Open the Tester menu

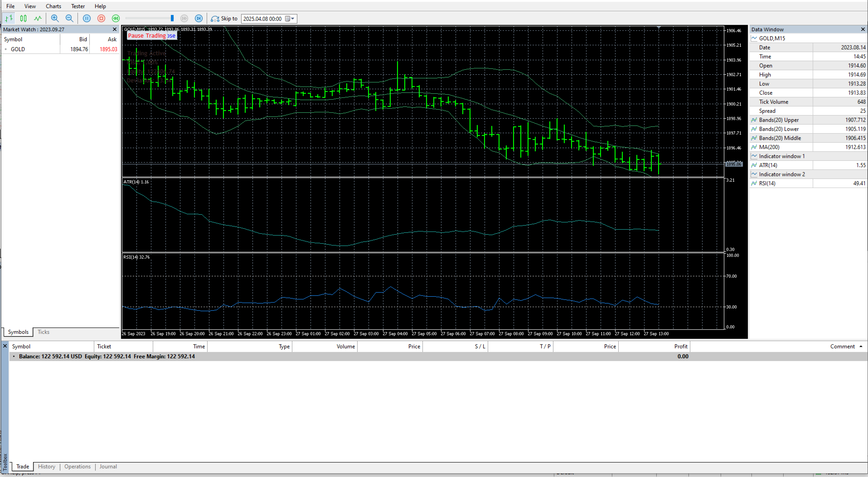coord(78,6)
